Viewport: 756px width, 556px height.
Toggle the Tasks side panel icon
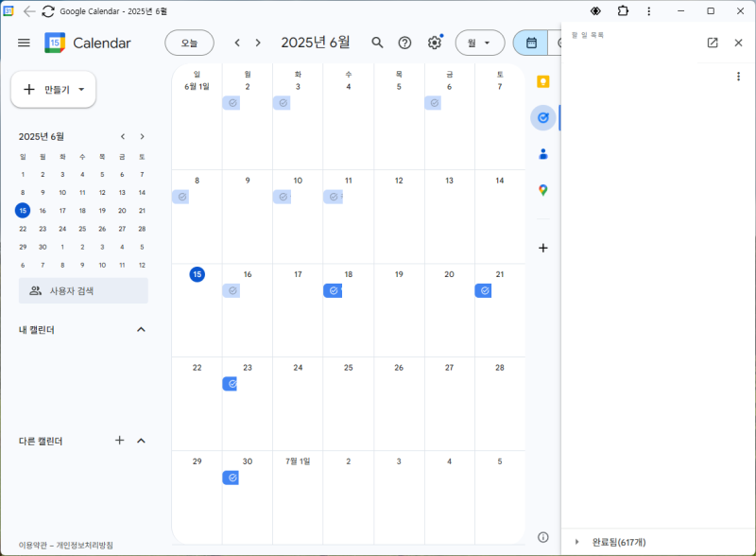(x=542, y=118)
